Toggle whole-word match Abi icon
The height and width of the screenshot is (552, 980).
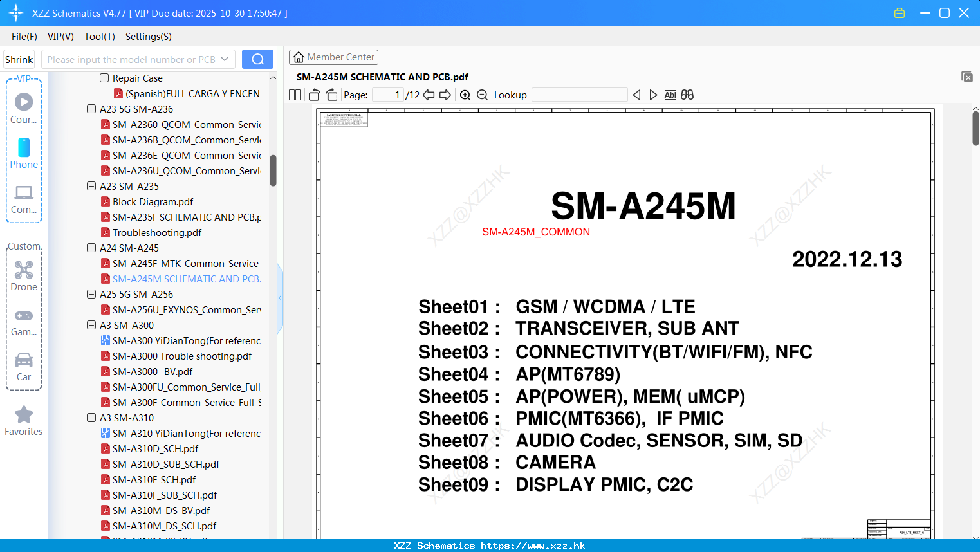(x=670, y=95)
